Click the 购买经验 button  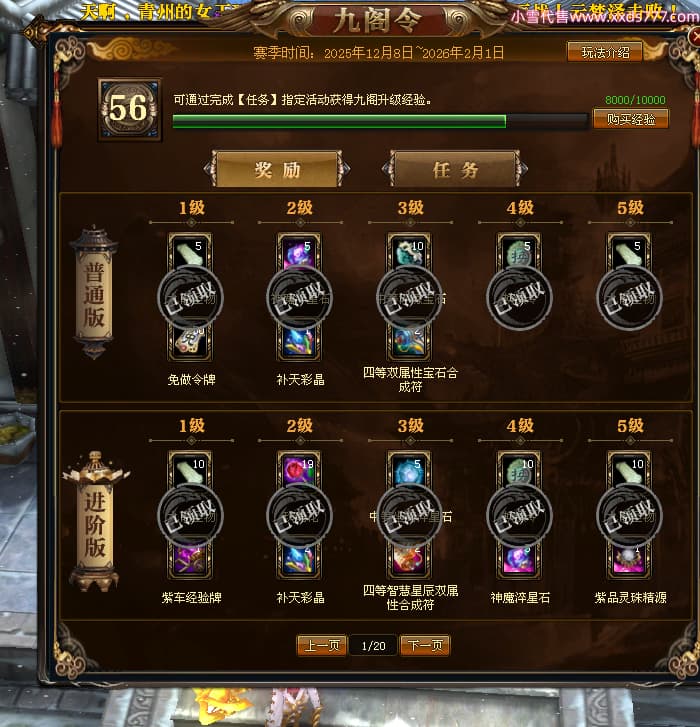(631, 119)
